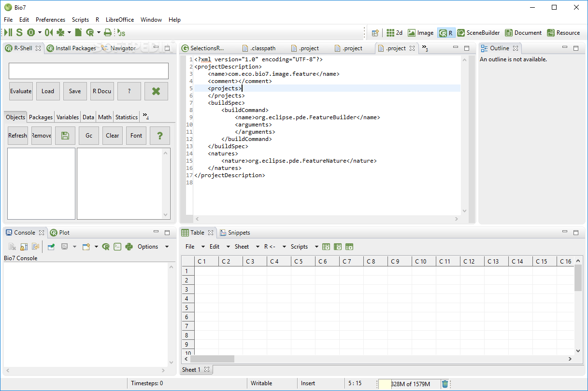The height and width of the screenshot is (391, 588).
Task: Click the R Docu button
Action: (x=102, y=91)
